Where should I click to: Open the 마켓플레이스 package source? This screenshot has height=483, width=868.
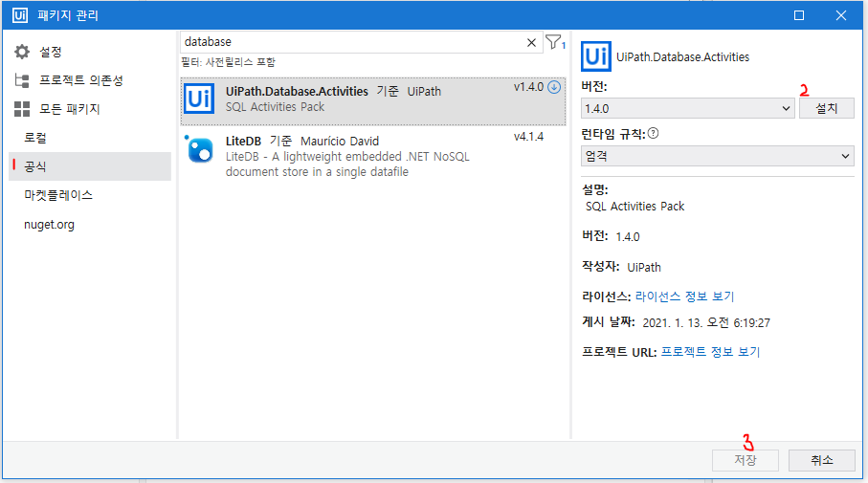tap(58, 195)
